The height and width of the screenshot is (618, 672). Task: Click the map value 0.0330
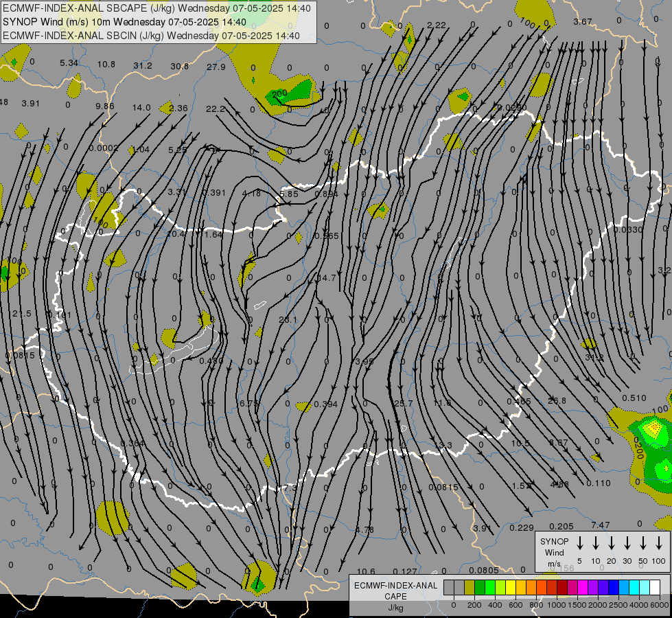click(x=628, y=230)
